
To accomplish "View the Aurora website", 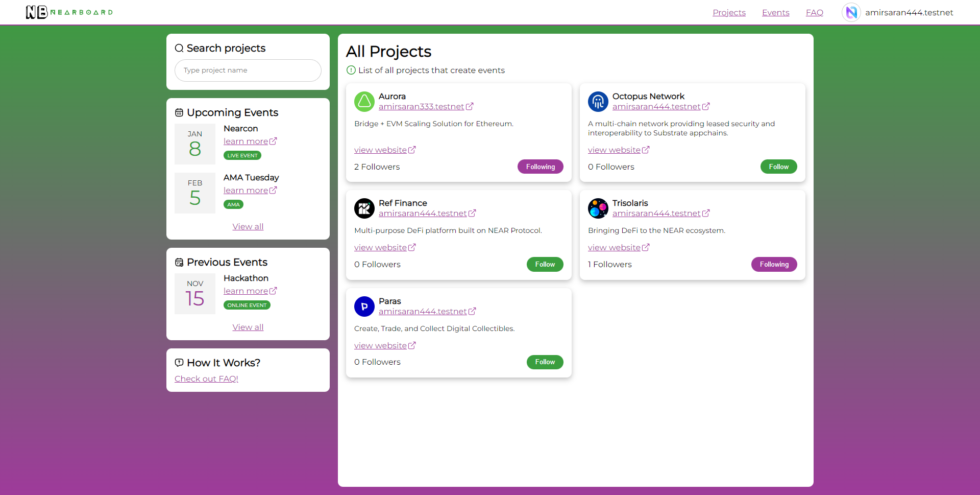I will click(x=385, y=150).
